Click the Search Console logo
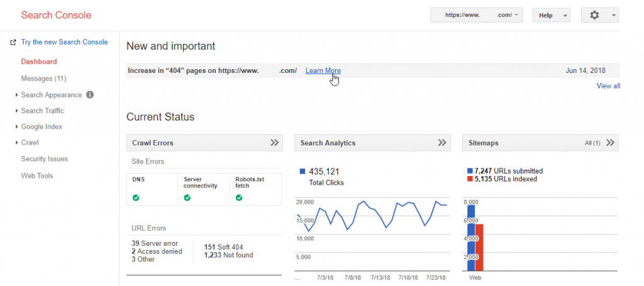Screen dimensions: 644x286 [56, 15]
